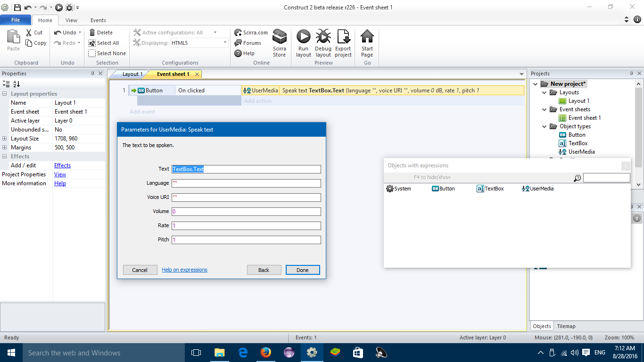Go to the Start Page

(367, 43)
